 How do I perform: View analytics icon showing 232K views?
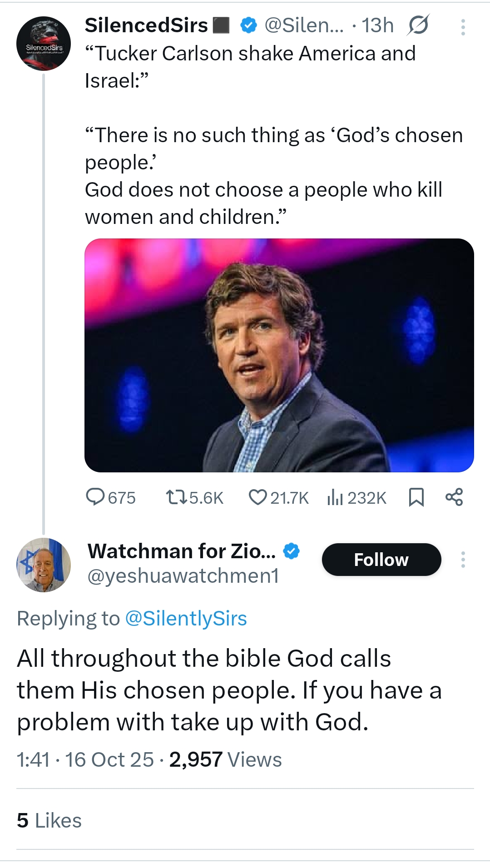(x=335, y=497)
